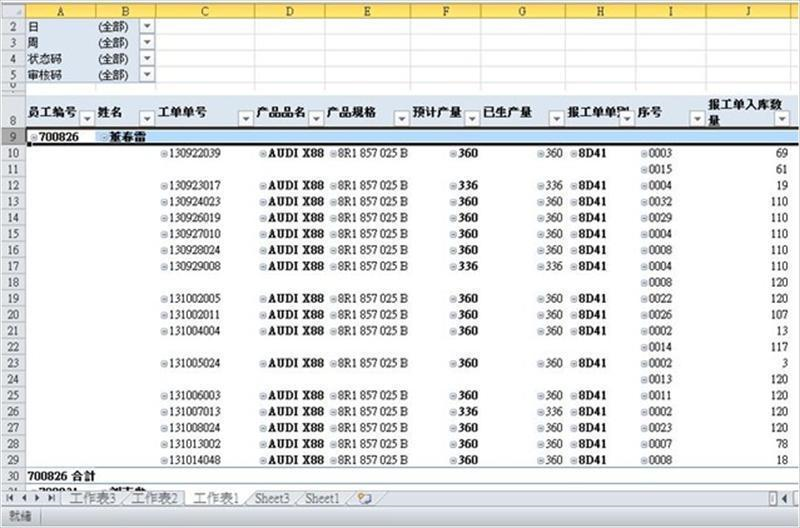Open the 序号 column filter arrow
This screenshot has width=800, height=528.
(697, 119)
